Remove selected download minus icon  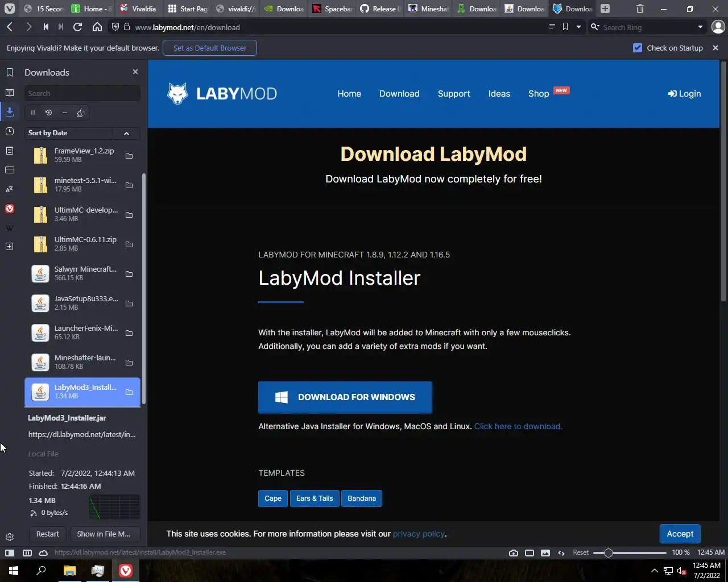pos(65,113)
